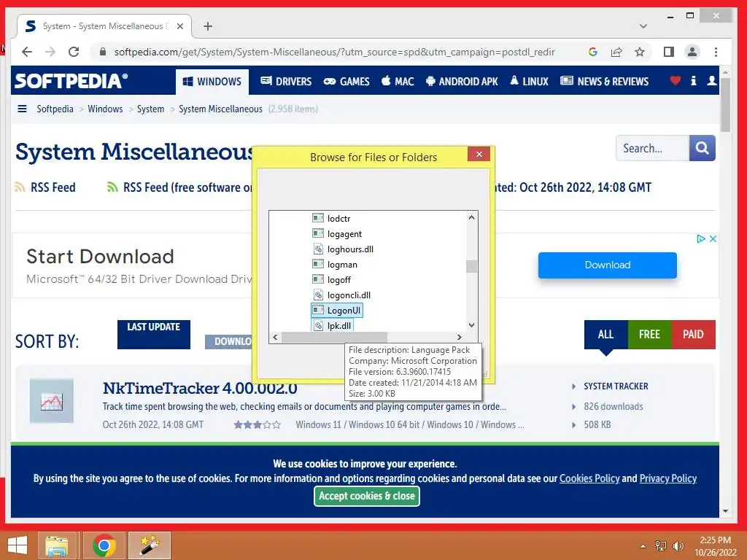Filter listings by ALL
Screen dimensions: 747x560
point(606,334)
